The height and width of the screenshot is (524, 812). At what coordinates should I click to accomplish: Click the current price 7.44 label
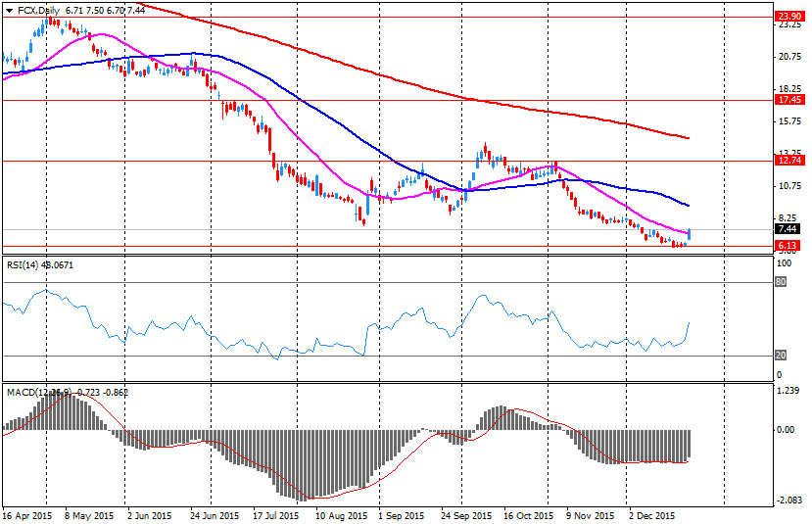(x=788, y=229)
